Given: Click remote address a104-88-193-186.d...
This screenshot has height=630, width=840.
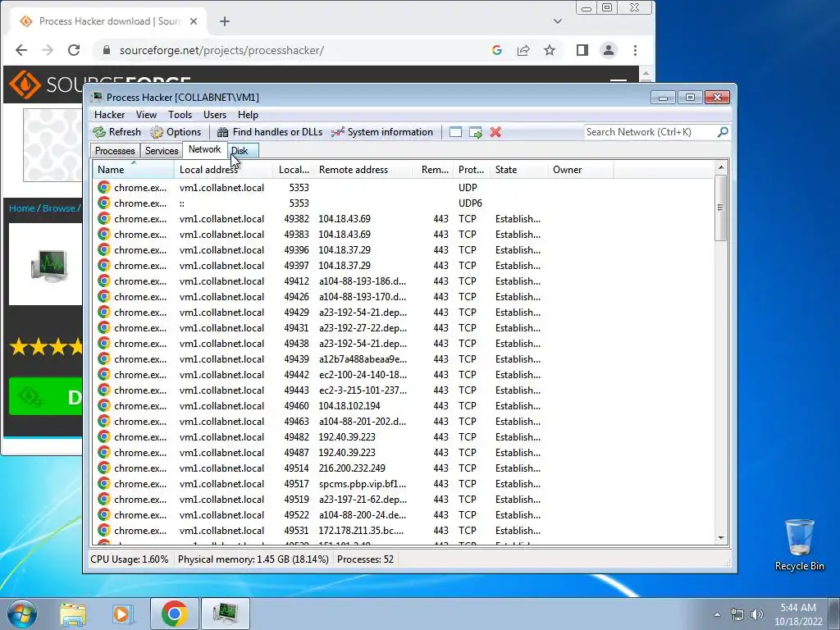Looking at the screenshot, I should (362, 281).
